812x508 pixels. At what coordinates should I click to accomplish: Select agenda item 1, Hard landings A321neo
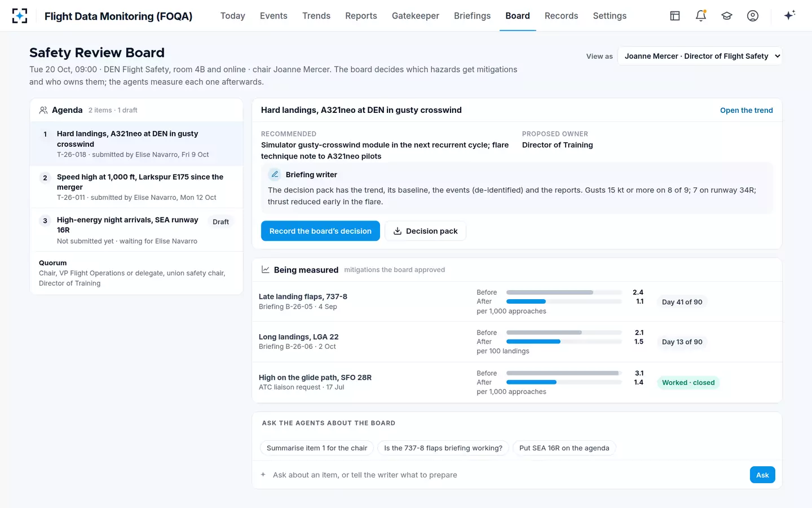coord(136,144)
